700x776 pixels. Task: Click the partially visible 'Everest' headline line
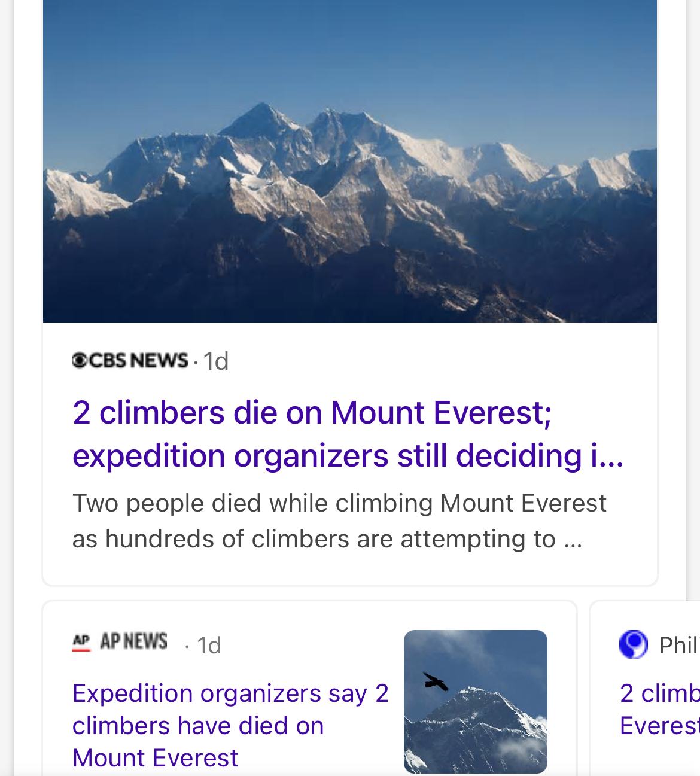tap(659, 726)
